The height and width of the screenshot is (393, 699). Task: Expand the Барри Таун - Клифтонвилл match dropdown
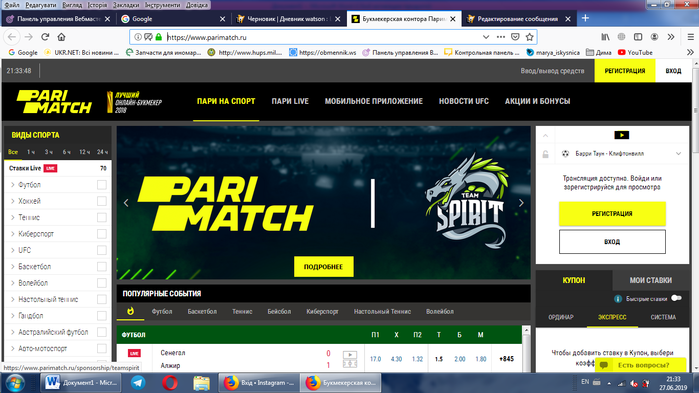pos(678,154)
